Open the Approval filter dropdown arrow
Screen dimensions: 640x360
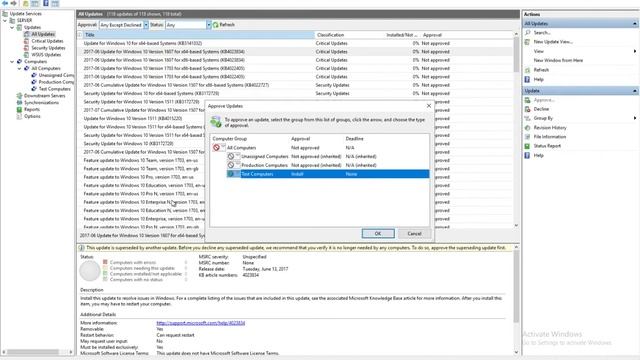(146, 25)
